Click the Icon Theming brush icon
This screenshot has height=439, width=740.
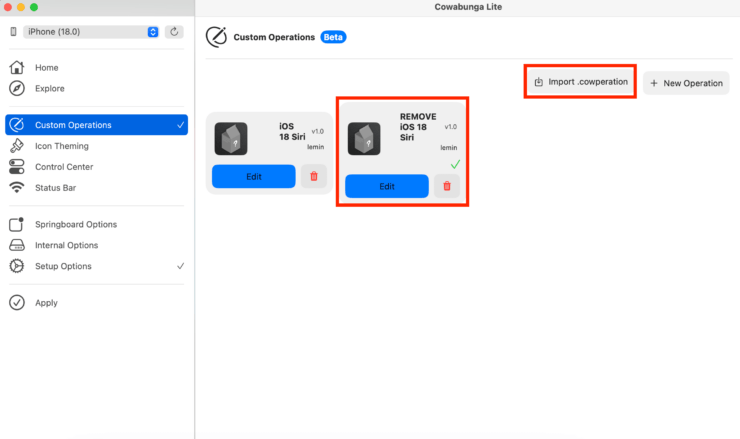click(17, 146)
